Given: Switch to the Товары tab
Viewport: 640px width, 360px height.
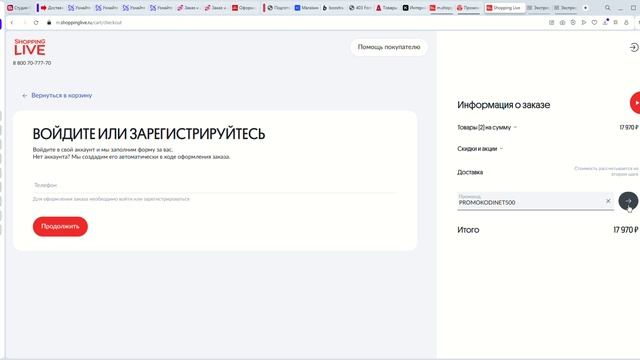Looking at the screenshot, I should pyautogui.click(x=387, y=8).
